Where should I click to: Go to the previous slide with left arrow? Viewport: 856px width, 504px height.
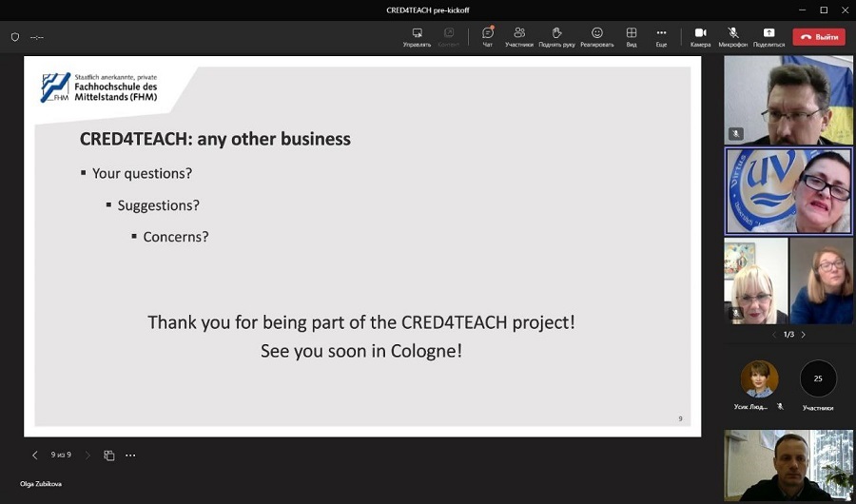pyautogui.click(x=35, y=456)
